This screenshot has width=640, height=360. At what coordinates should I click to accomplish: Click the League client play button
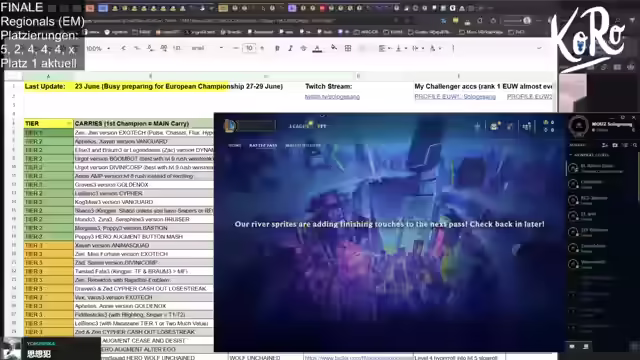click(x=256, y=126)
